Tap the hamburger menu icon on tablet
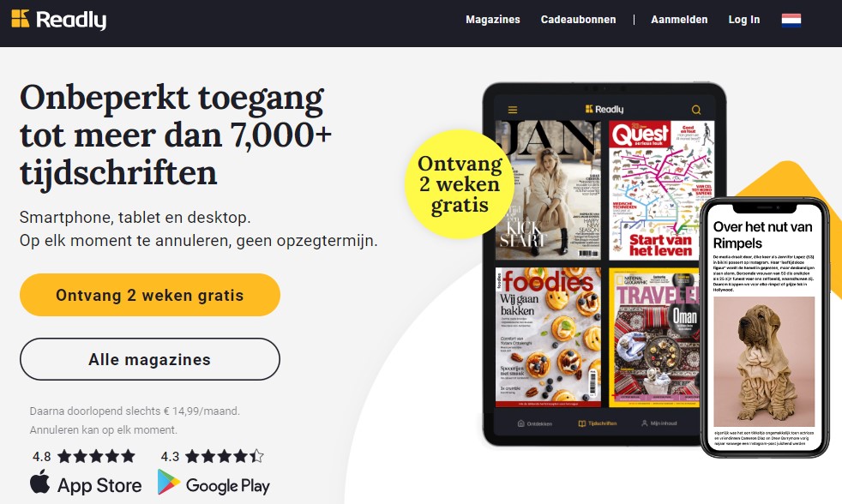 [513, 110]
